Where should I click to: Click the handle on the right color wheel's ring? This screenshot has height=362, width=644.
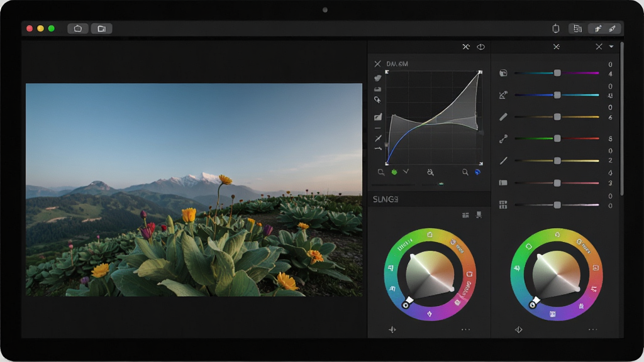point(533,305)
